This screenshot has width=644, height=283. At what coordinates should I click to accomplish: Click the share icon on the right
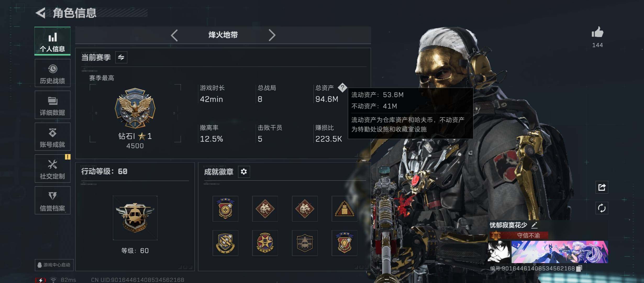[x=602, y=187]
